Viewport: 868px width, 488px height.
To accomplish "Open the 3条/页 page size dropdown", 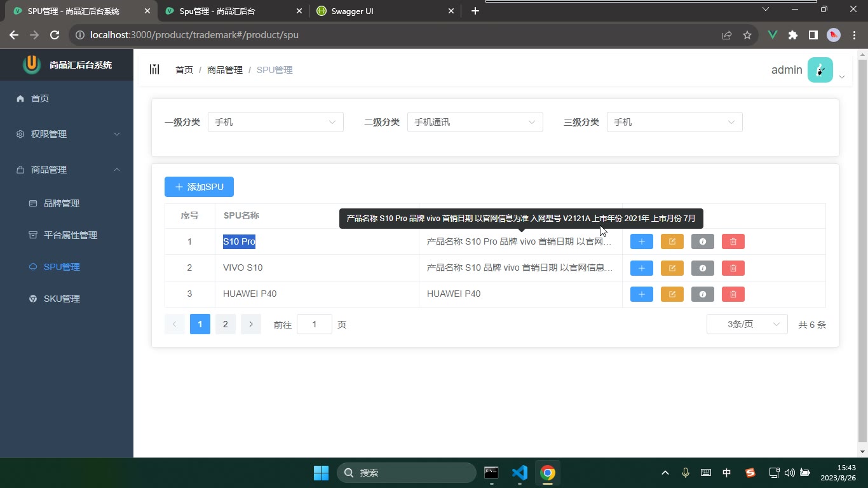I will point(747,324).
